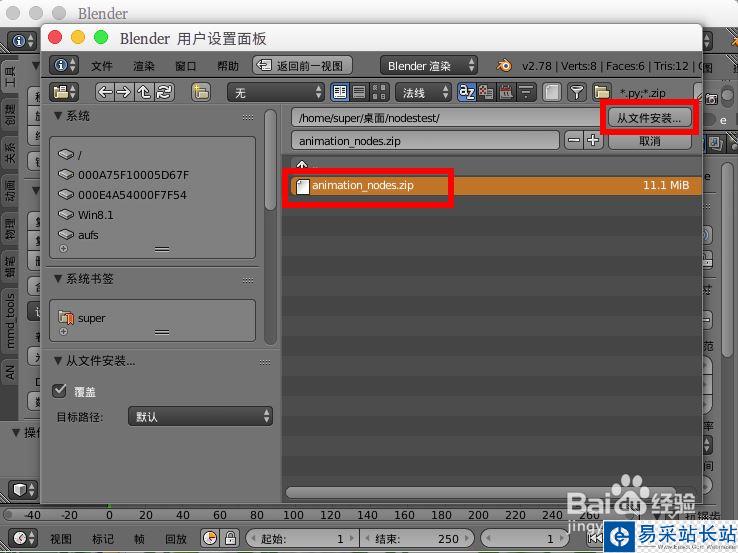Screen dimensions: 738x553
Task: Open the 文件 menu
Action: pyautogui.click(x=101, y=66)
